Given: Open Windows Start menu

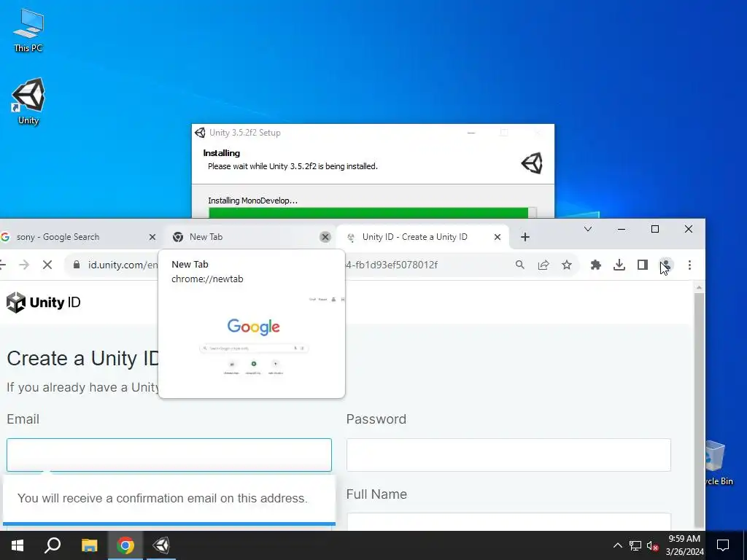Looking at the screenshot, I should [18, 545].
